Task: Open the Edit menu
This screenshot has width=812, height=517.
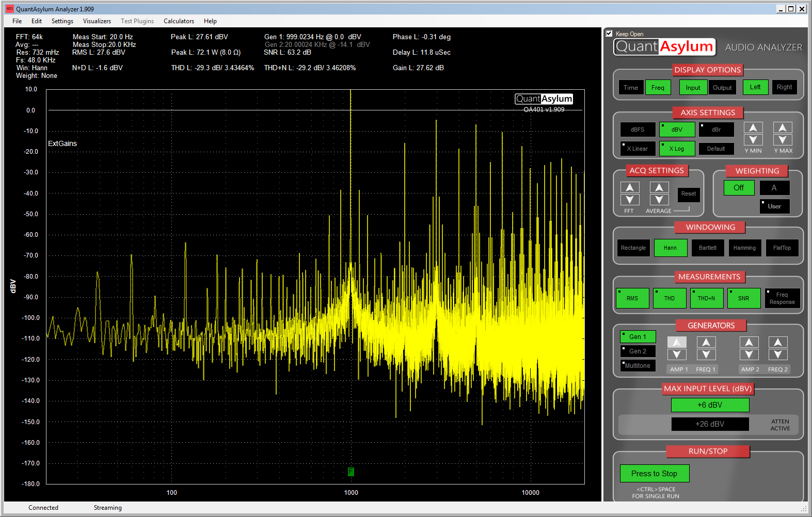Action: (37, 21)
